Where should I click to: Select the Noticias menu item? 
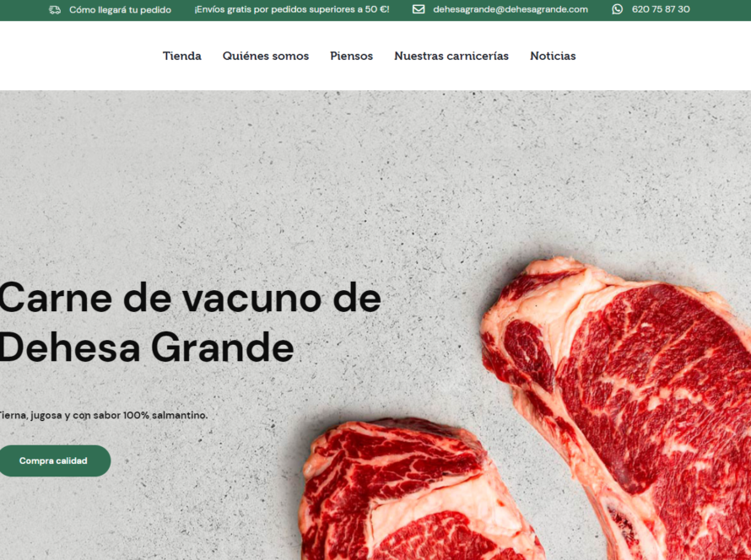(x=553, y=56)
